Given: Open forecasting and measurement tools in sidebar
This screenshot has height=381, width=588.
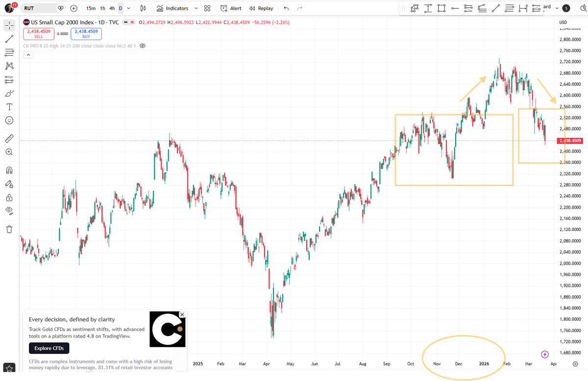Looking at the screenshot, I should point(9,79).
